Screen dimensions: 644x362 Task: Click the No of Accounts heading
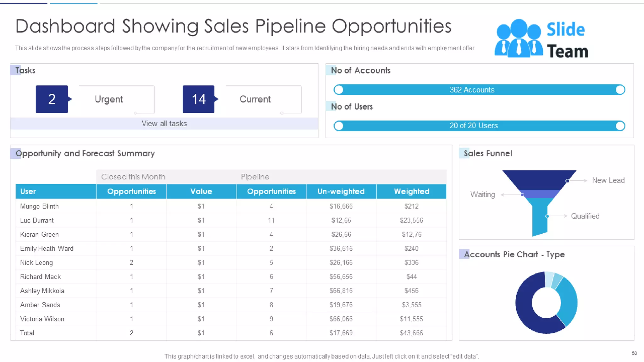(x=361, y=70)
